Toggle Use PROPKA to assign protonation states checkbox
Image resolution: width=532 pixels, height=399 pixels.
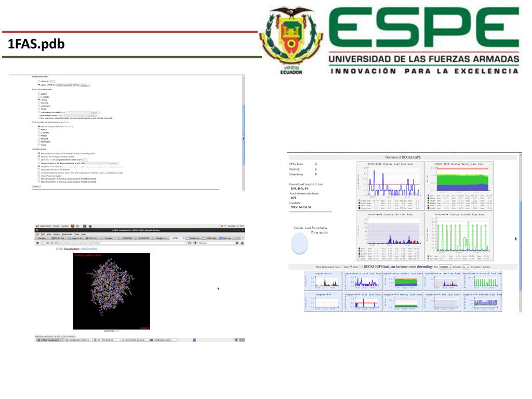(x=38, y=159)
